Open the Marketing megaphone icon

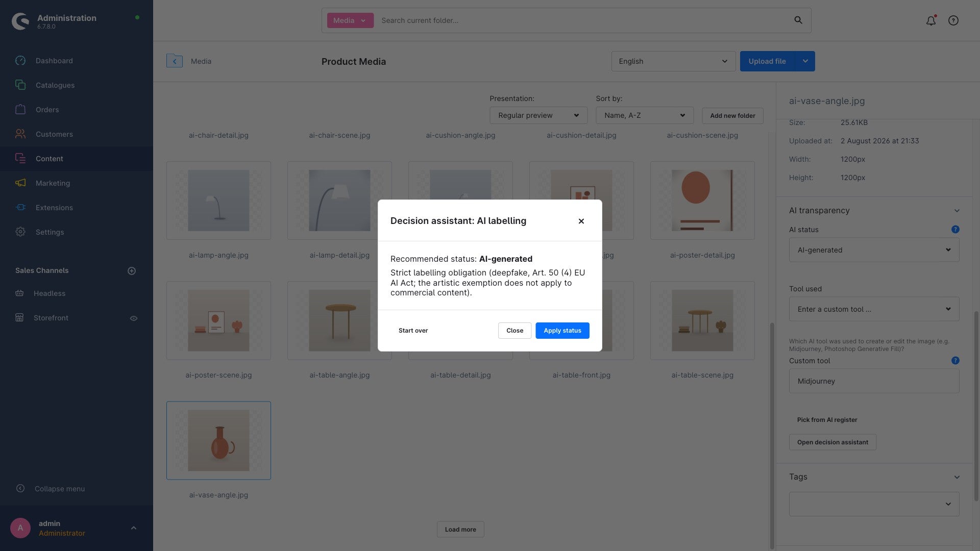pyautogui.click(x=20, y=183)
